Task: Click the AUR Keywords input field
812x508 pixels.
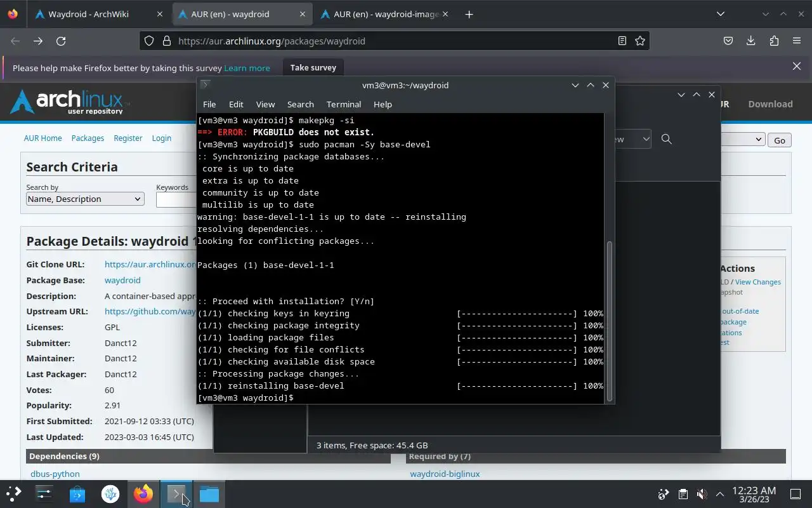Action: tap(176, 199)
